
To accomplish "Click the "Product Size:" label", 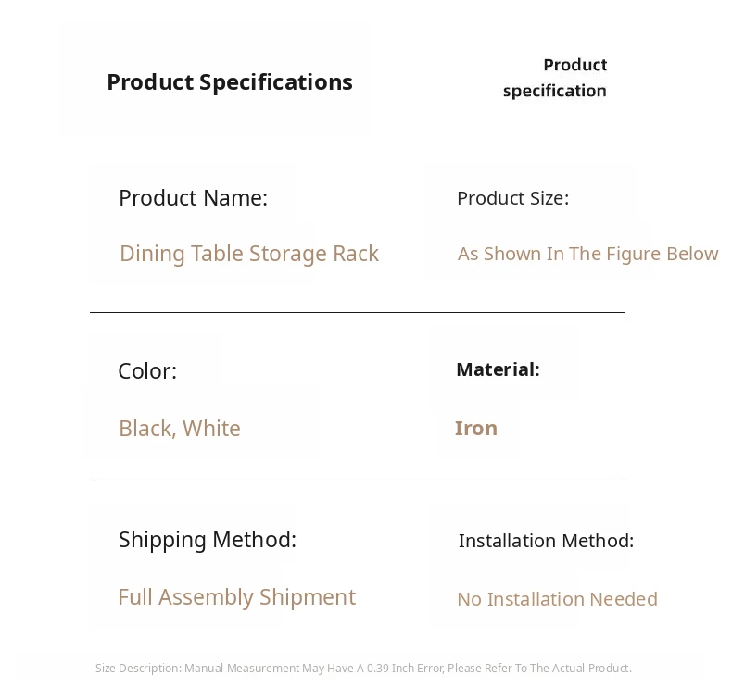I will [512, 198].
